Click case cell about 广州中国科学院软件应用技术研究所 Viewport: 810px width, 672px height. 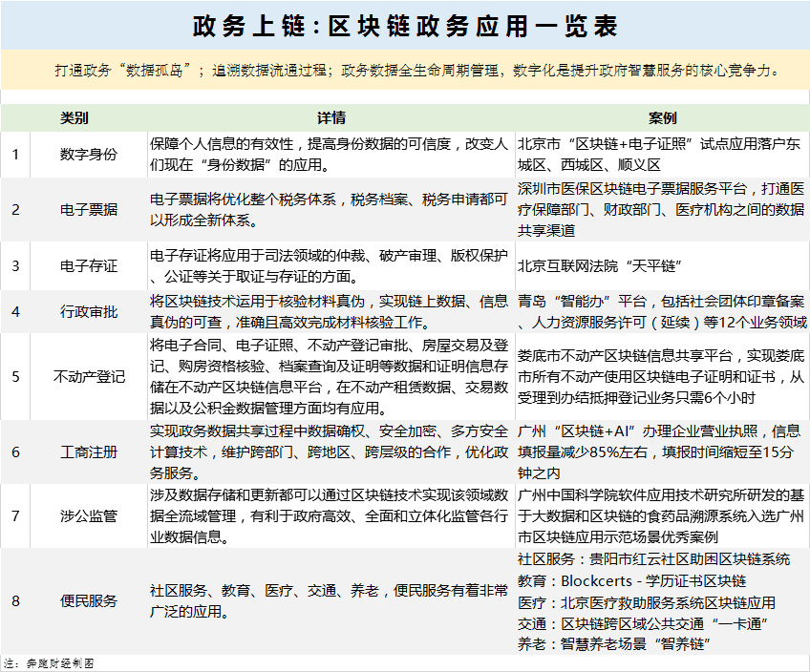click(x=662, y=515)
